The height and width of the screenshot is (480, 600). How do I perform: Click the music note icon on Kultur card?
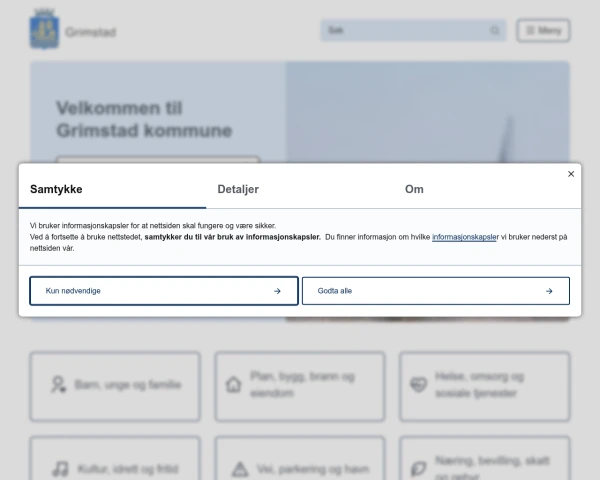click(x=60, y=469)
